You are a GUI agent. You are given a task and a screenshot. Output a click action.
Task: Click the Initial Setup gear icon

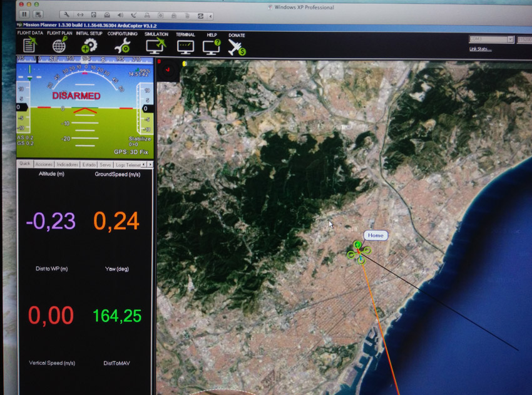tap(90, 44)
